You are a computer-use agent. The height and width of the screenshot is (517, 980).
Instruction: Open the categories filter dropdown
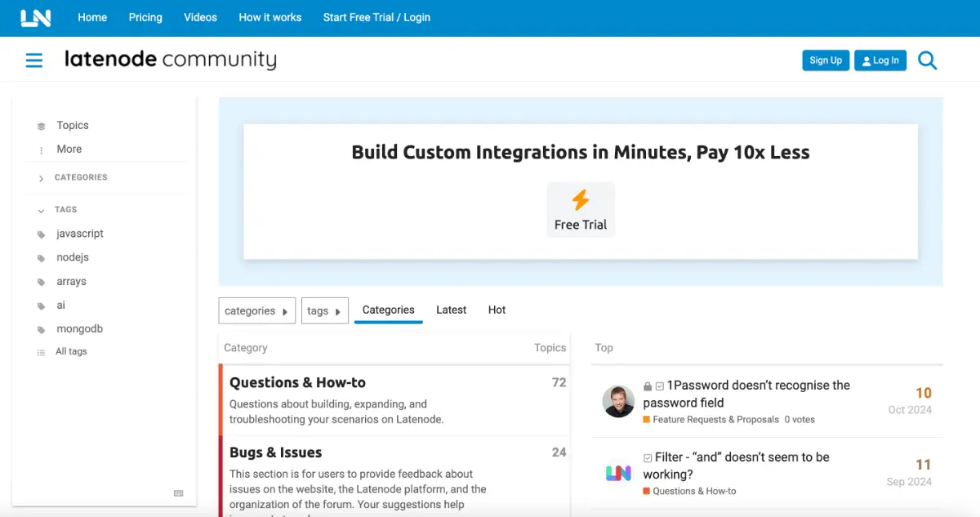[256, 310]
